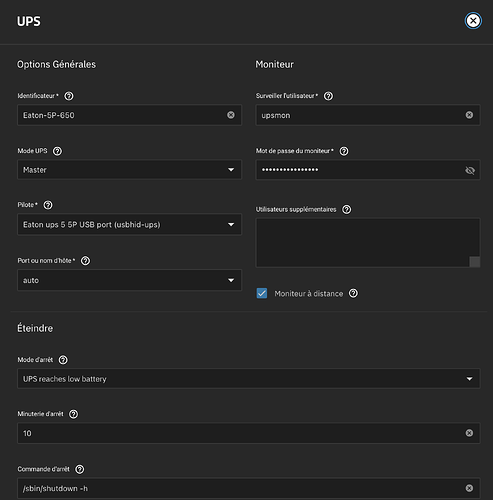
Task: Show help for Port ou nom d'hôte
Action: coord(85,261)
